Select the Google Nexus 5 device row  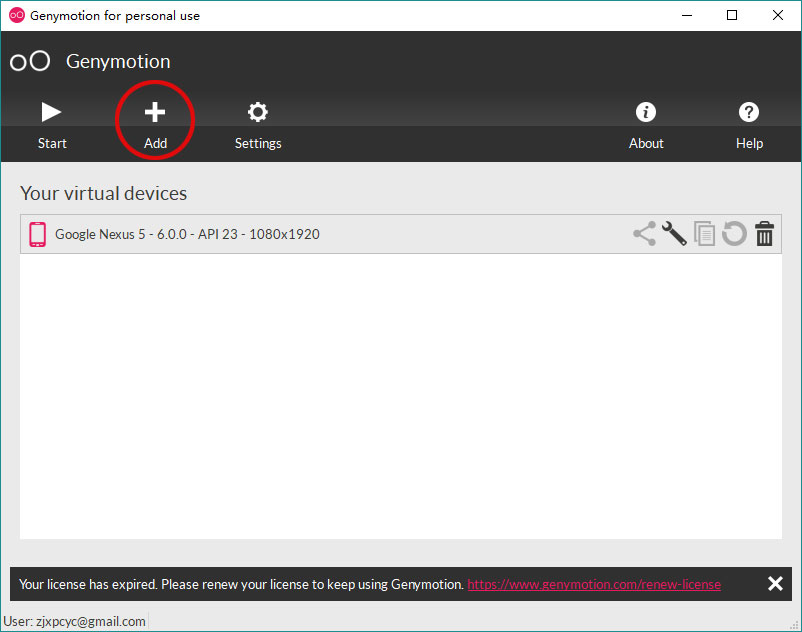click(400, 234)
